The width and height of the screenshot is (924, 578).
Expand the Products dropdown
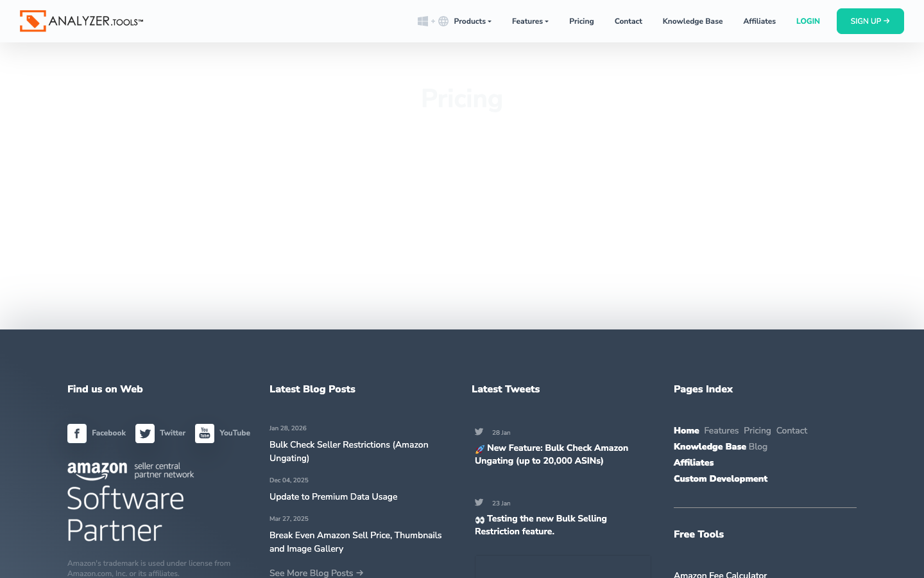pos(470,21)
